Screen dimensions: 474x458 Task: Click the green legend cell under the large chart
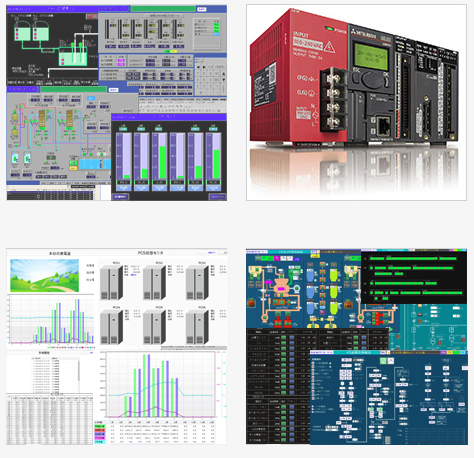tap(100, 426)
